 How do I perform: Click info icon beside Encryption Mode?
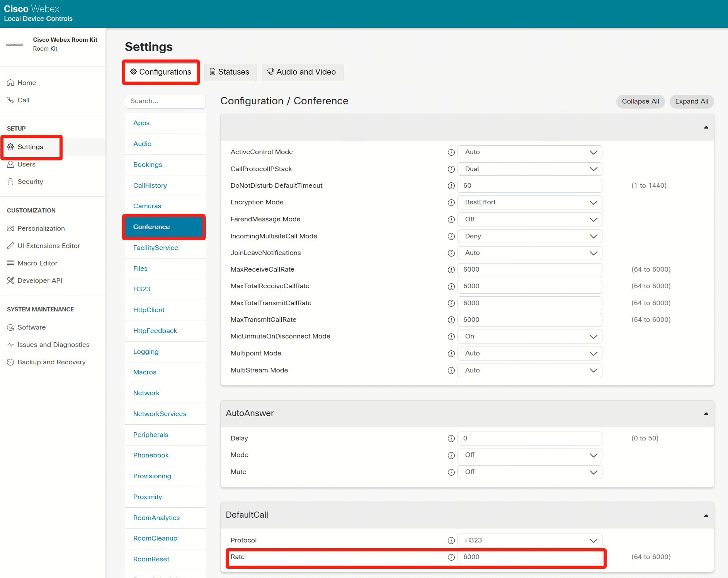coord(451,202)
